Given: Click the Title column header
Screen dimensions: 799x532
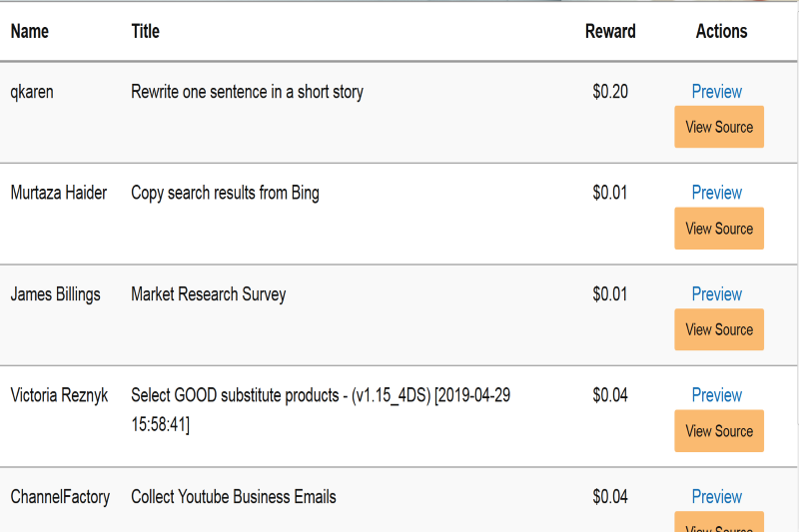Looking at the screenshot, I should [146, 32].
